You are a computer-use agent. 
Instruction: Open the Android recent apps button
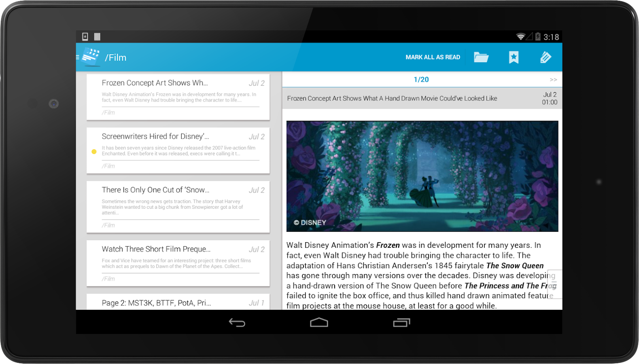coord(401,322)
